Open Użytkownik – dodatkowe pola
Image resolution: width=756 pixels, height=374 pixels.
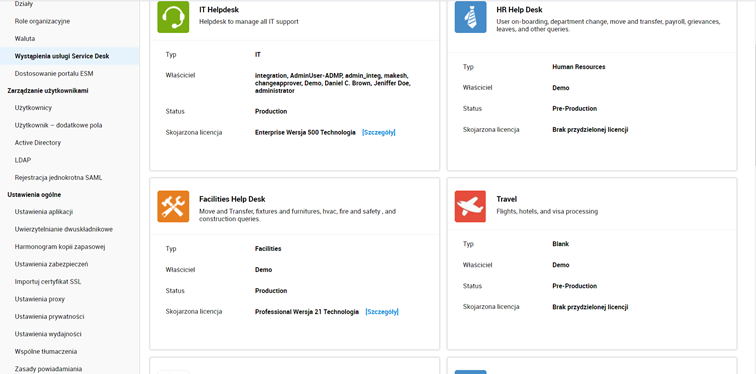[x=58, y=125]
